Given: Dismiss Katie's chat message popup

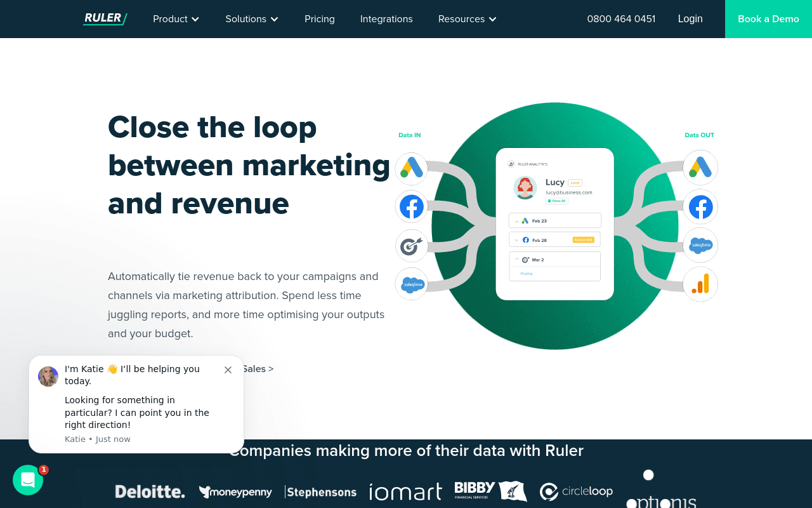Looking at the screenshot, I should tap(228, 370).
